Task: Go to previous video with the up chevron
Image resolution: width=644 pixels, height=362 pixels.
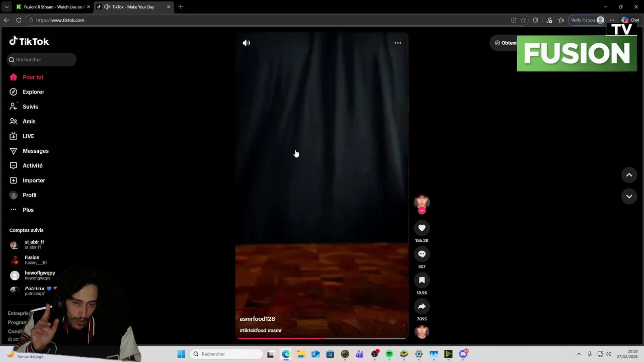Action: (629, 175)
